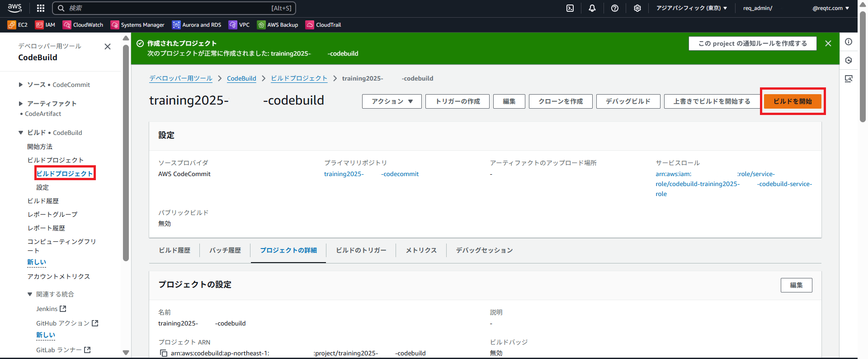Open the settings gear icon
This screenshot has width=868, height=359.
point(637,8)
